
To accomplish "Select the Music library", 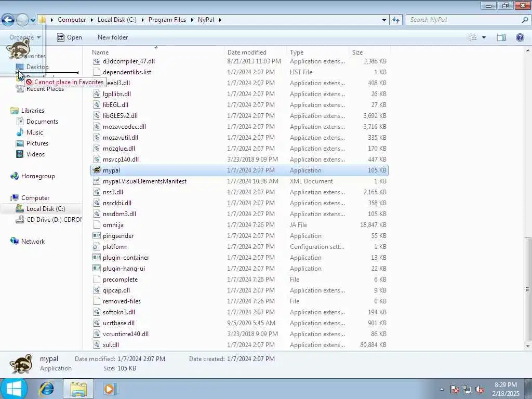I will (35, 132).
